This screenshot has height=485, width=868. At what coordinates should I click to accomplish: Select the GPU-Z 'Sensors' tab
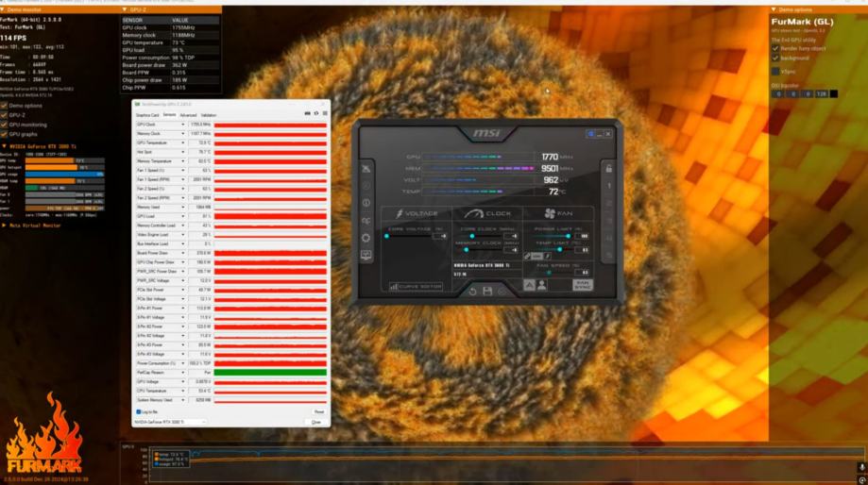click(169, 115)
